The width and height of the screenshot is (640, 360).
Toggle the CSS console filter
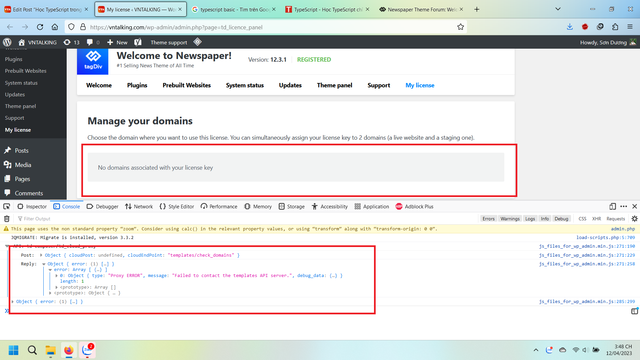click(x=582, y=219)
